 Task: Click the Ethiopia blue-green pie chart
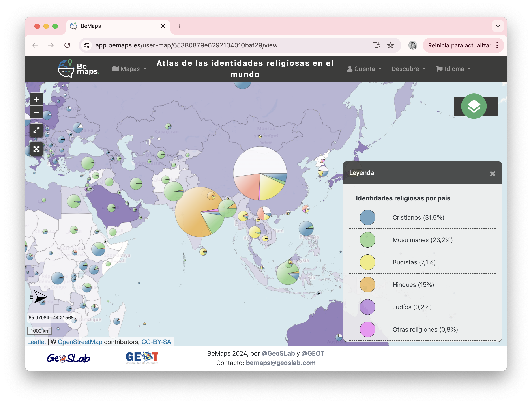[x=98, y=249]
